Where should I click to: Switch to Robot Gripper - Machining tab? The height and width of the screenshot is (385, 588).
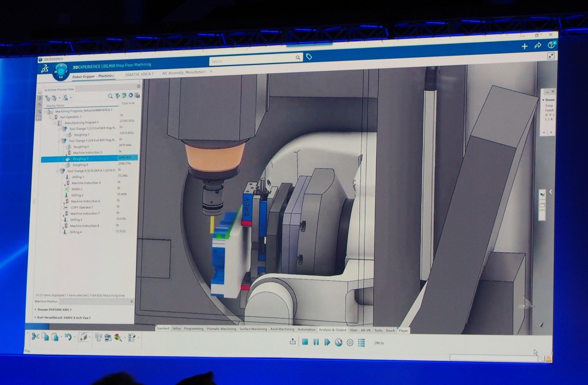93,76
